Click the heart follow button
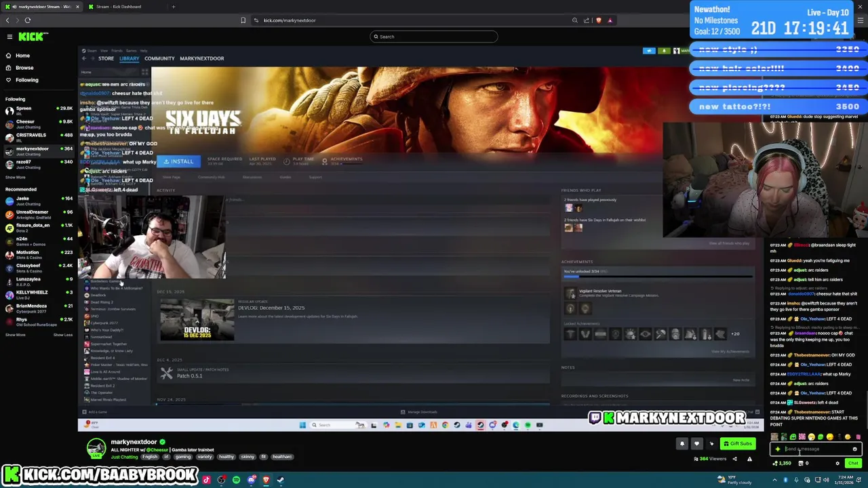This screenshot has width=868, height=488. click(696, 444)
